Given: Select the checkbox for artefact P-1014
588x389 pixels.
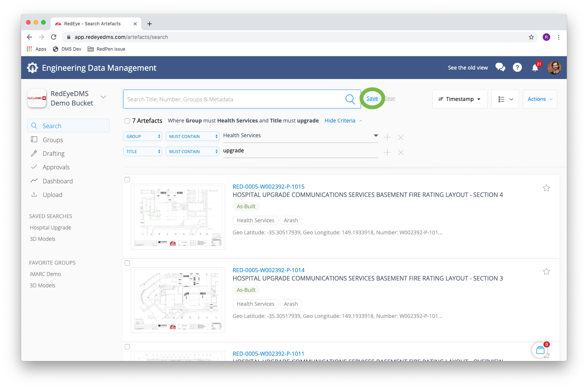Looking at the screenshot, I should 127,263.
